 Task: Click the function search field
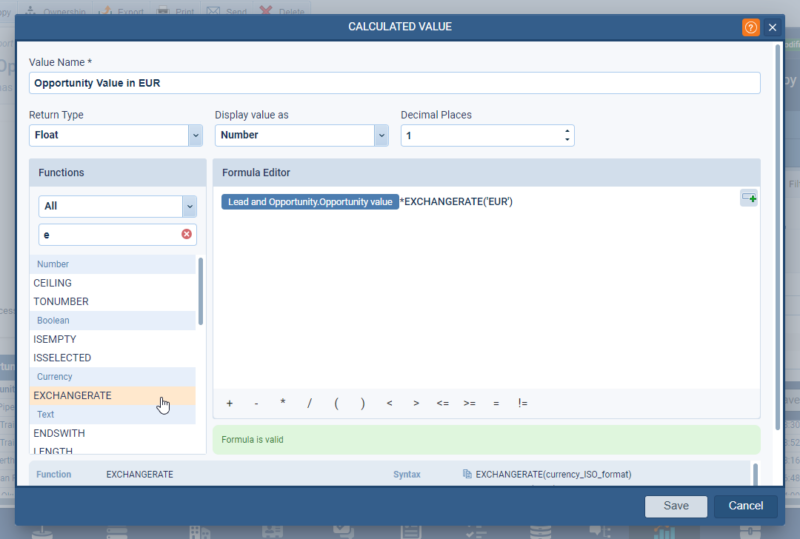(117, 234)
